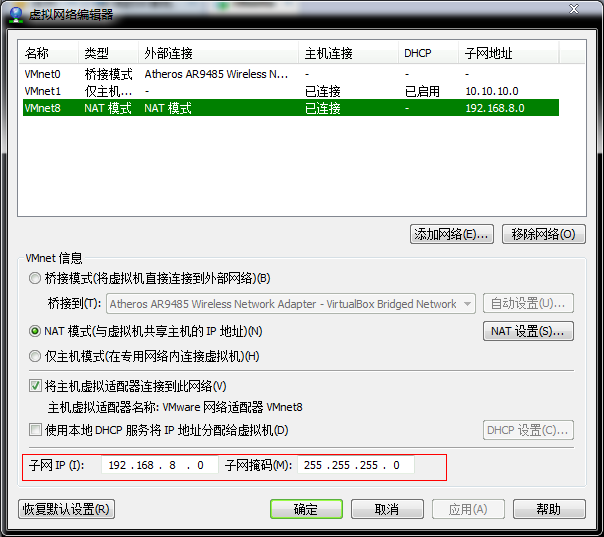The image size is (604, 537).
Task: Click 添加网络(E)... button
Action: (x=452, y=234)
